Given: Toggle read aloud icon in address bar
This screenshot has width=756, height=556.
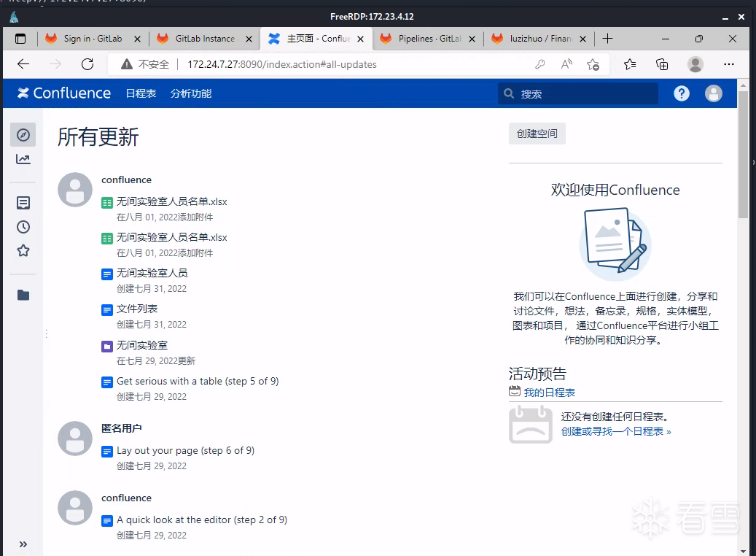Looking at the screenshot, I should 567,64.
